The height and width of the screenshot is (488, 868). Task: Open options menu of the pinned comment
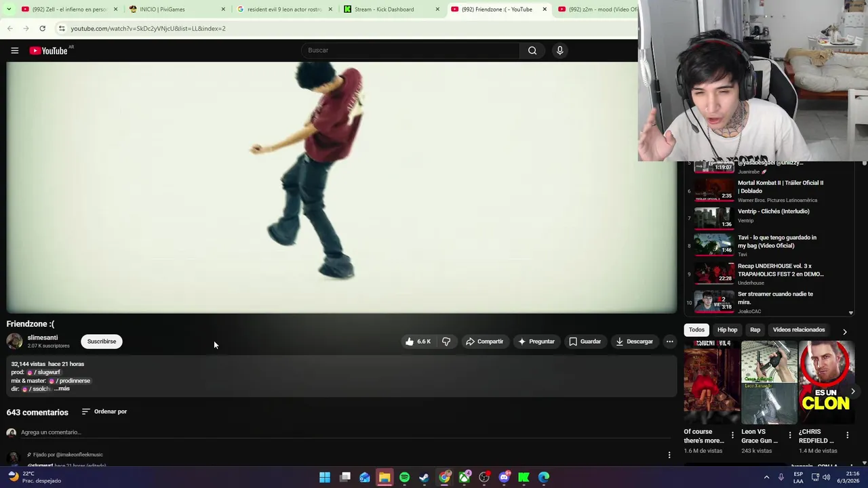(669, 455)
